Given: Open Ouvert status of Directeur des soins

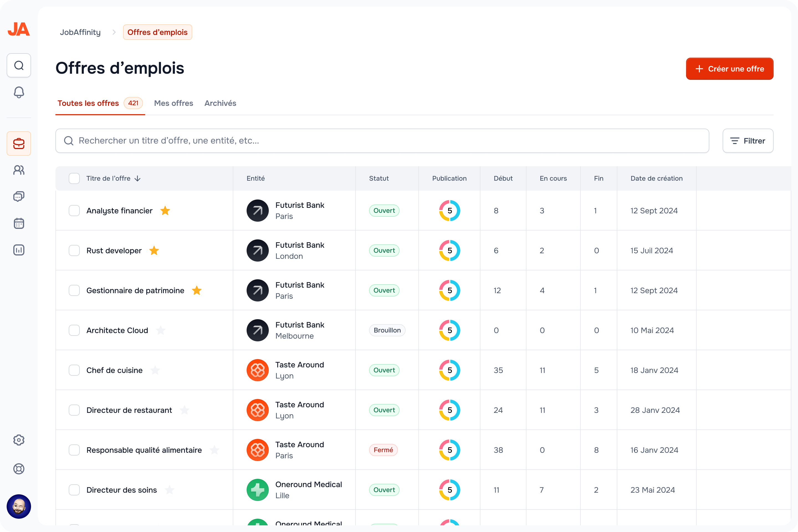Looking at the screenshot, I should pyautogui.click(x=384, y=490).
